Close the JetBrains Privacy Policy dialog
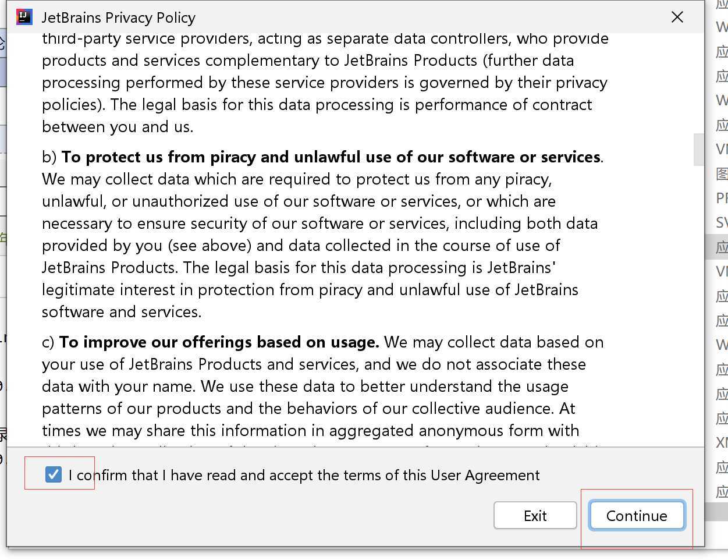 click(x=677, y=17)
